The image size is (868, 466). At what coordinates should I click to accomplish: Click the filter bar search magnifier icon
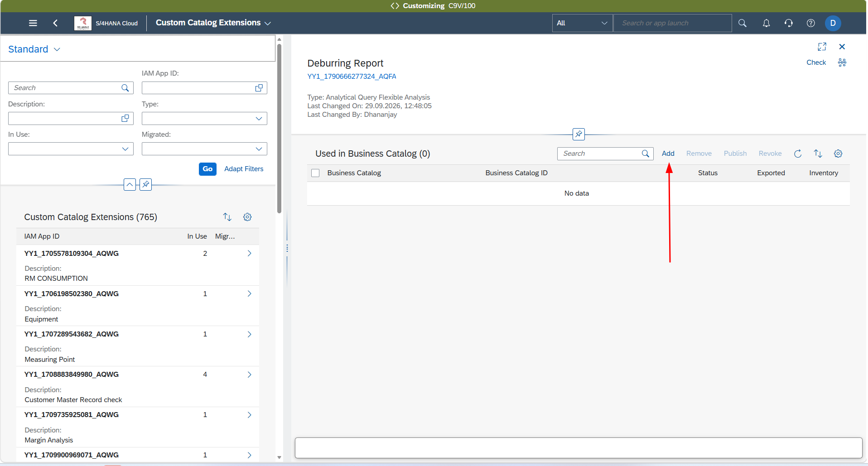[125, 88]
